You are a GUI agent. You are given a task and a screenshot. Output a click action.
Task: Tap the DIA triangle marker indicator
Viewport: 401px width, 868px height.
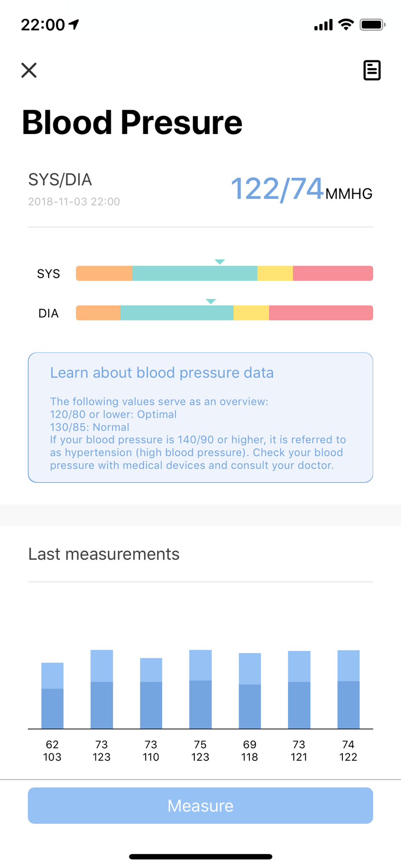pyautogui.click(x=211, y=301)
